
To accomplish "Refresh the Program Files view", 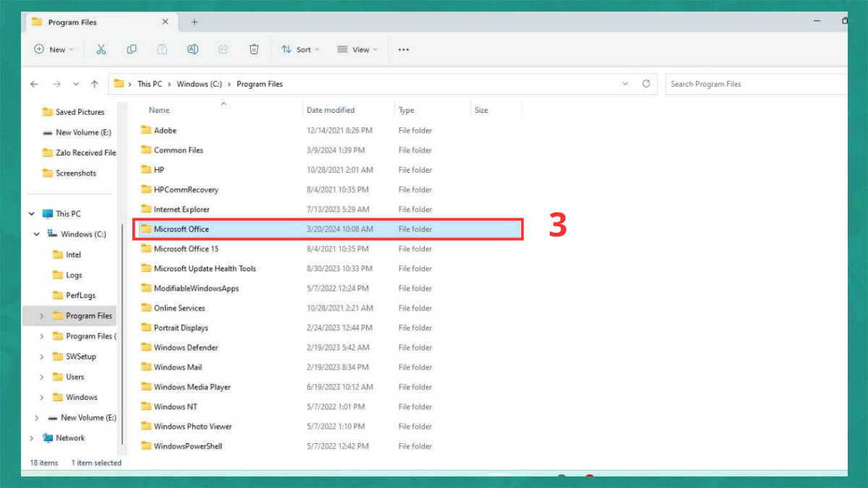I will coord(646,84).
